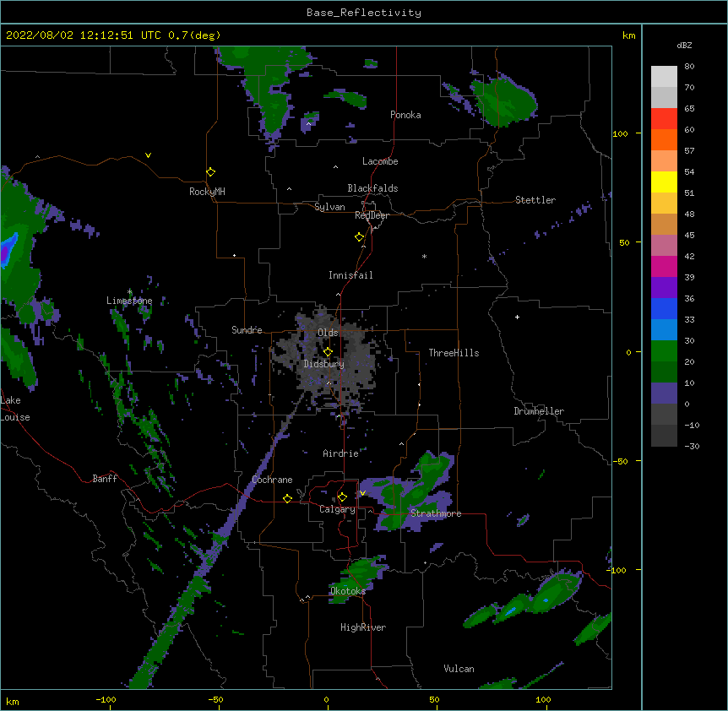Pick the red 65-60 dBZ legend swatch
Viewport: 728px width, 711px height.
tap(664, 119)
